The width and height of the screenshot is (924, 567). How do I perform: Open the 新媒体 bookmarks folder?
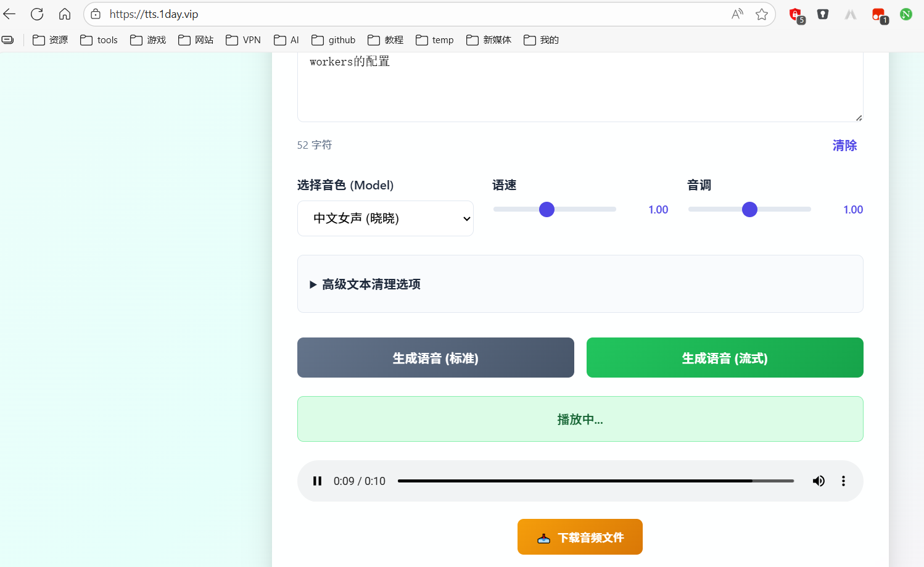pos(489,40)
